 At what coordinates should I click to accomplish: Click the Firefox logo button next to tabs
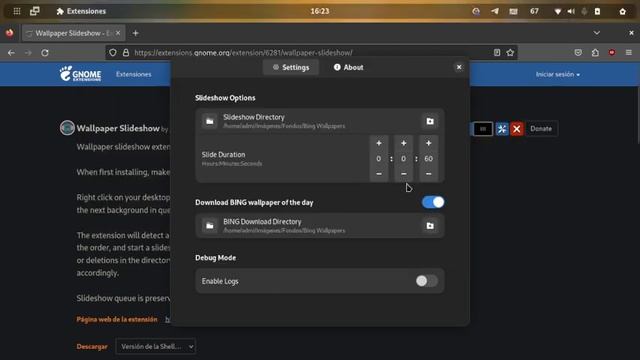pos(9,33)
